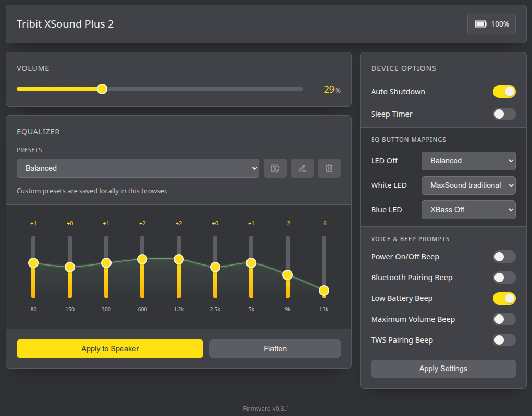
Task: Enable Power On/Off Beep
Action: [x=504, y=257]
